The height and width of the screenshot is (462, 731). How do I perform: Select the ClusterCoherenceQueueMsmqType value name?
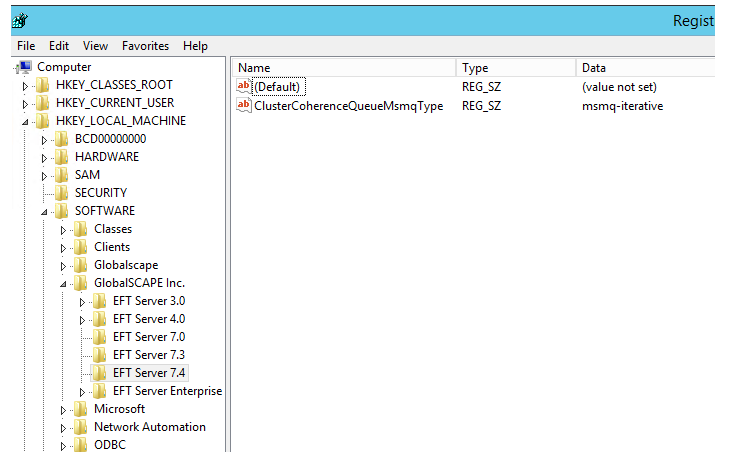(x=349, y=106)
